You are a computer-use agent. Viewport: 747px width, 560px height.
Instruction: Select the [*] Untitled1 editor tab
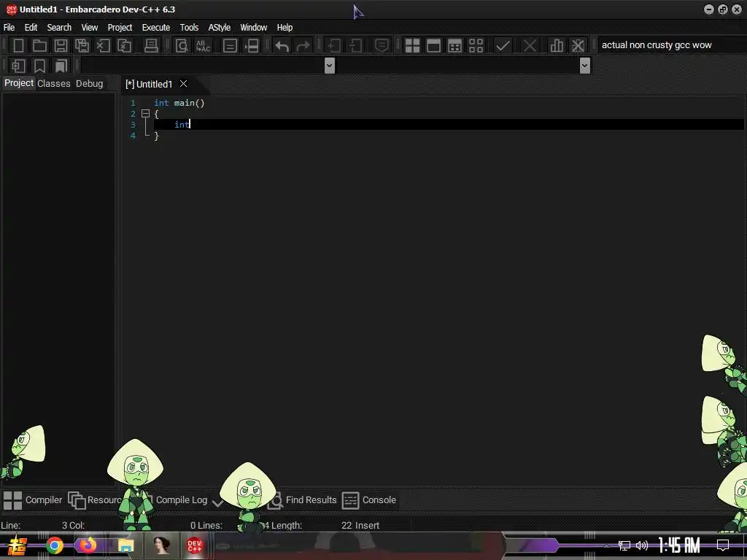click(x=149, y=85)
